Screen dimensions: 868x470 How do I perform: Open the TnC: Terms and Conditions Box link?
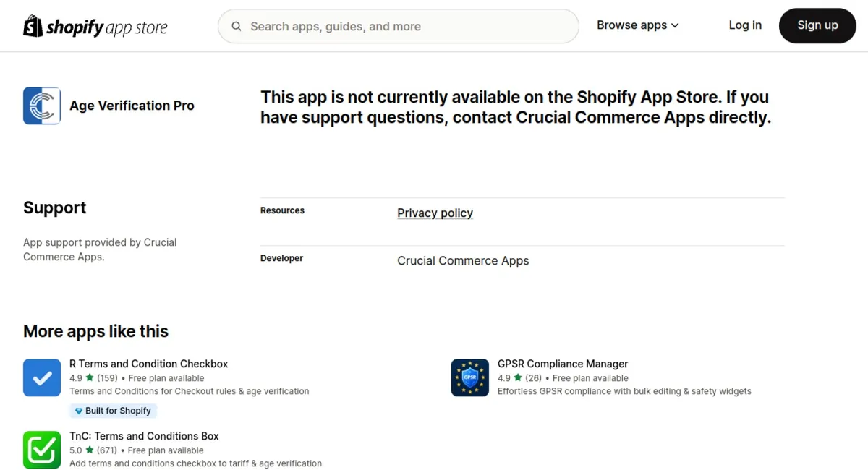pyautogui.click(x=144, y=436)
